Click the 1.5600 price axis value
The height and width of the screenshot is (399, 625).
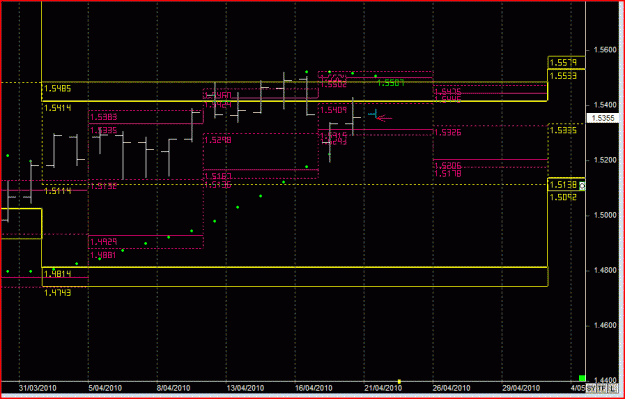point(604,50)
